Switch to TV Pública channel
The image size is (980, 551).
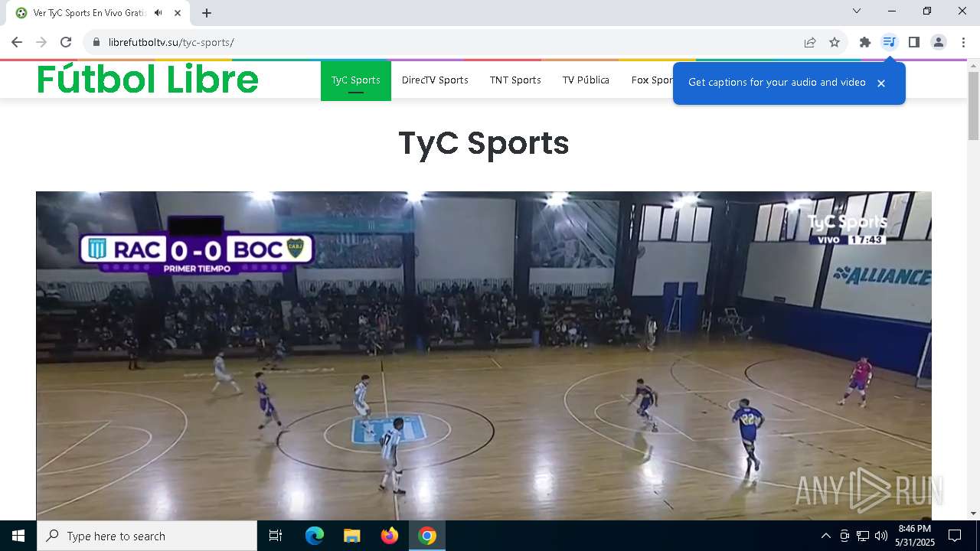click(586, 80)
